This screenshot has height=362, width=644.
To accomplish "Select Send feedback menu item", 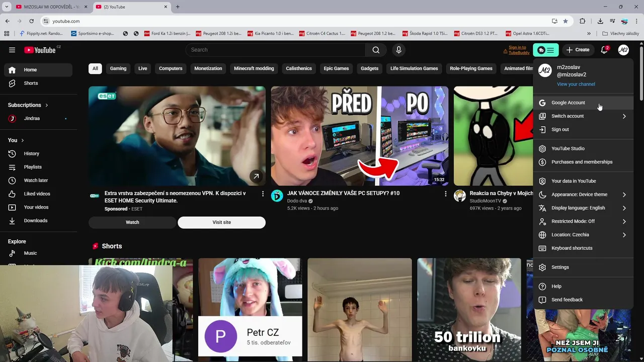I will coord(583,300).
